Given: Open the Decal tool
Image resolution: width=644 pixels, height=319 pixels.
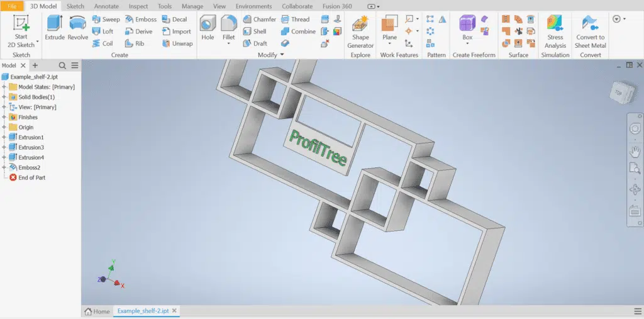Looking at the screenshot, I should coord(175,20).
